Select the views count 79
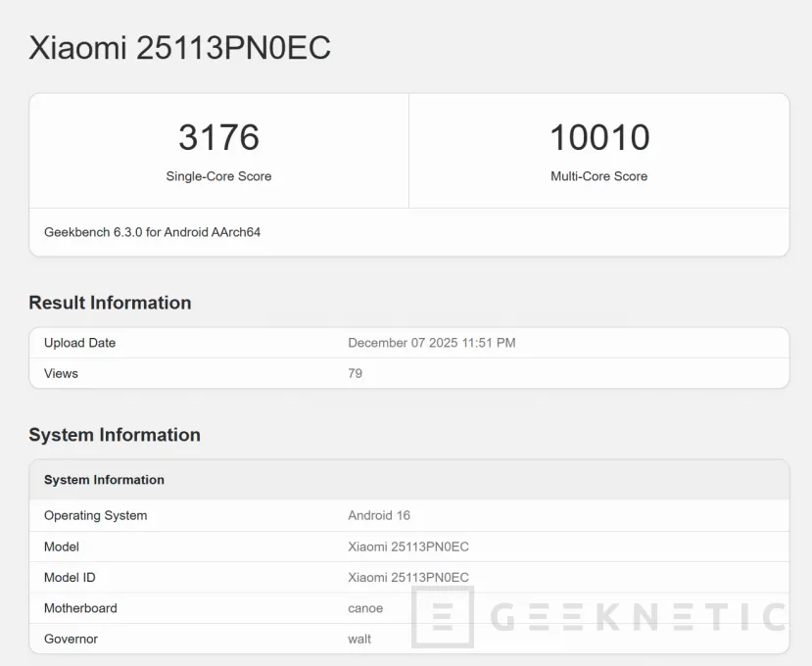 (x=355, y=373)
